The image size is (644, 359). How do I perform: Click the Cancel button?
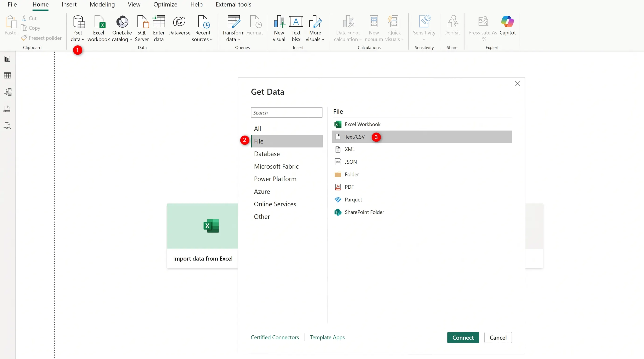coord(498,337)
